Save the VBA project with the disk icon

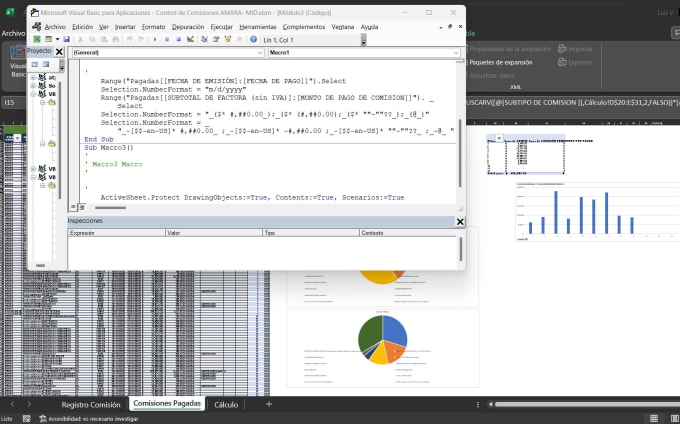66,39
